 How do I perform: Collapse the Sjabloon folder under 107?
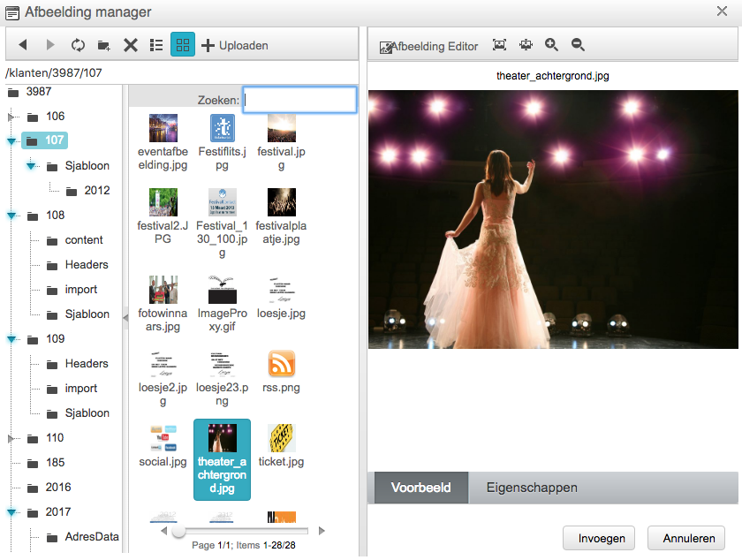tap(31, 166)
